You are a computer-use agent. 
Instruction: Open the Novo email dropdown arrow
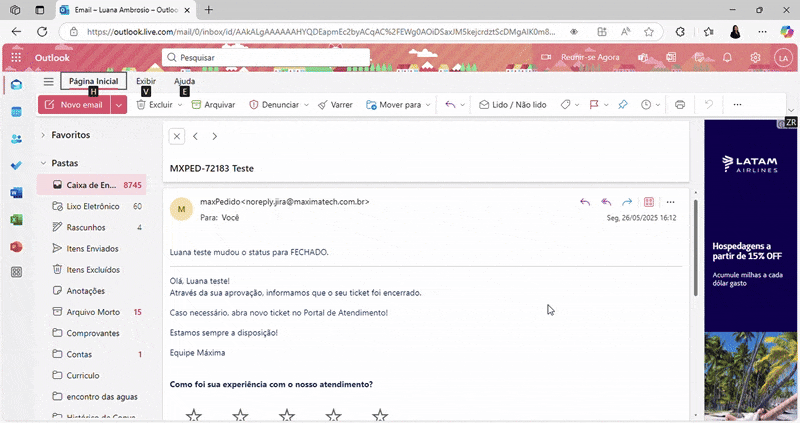click(x=119, y=104)
